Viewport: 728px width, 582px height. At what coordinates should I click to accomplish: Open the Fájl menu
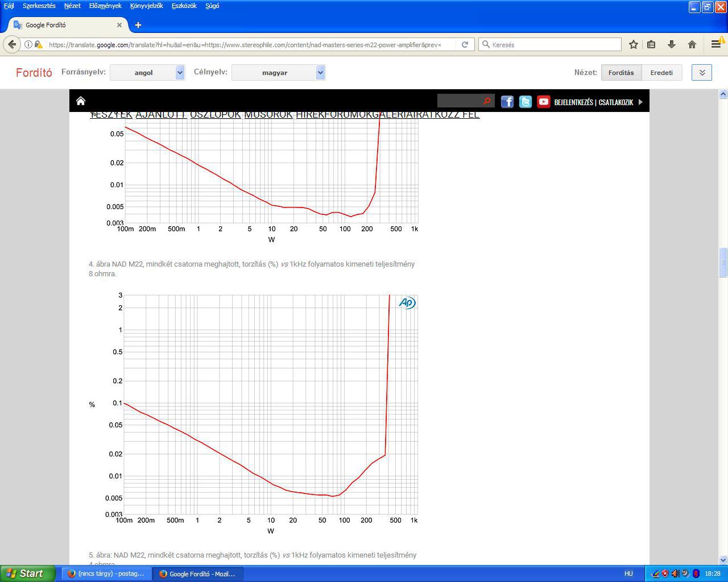click(9, 6)
